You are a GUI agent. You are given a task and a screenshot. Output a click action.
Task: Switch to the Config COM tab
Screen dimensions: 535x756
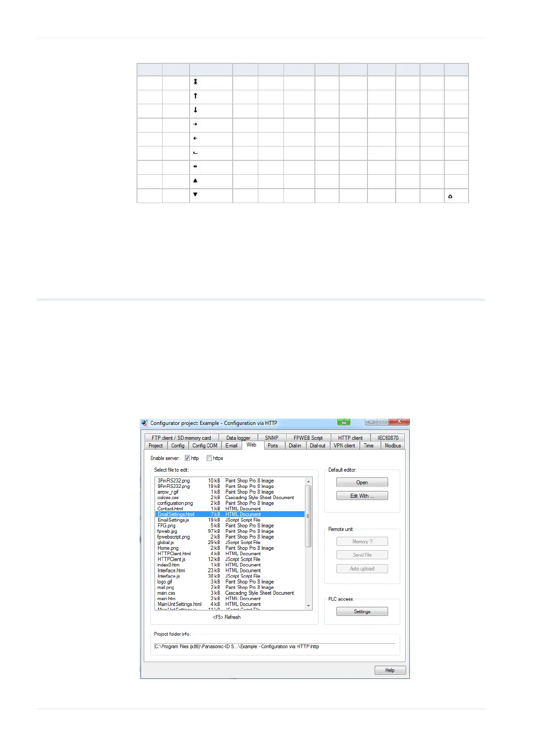[x=205, y=446]
